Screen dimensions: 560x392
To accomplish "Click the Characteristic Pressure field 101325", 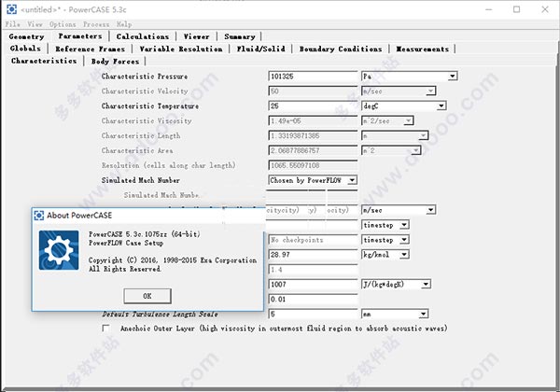I will coord(314,76).
